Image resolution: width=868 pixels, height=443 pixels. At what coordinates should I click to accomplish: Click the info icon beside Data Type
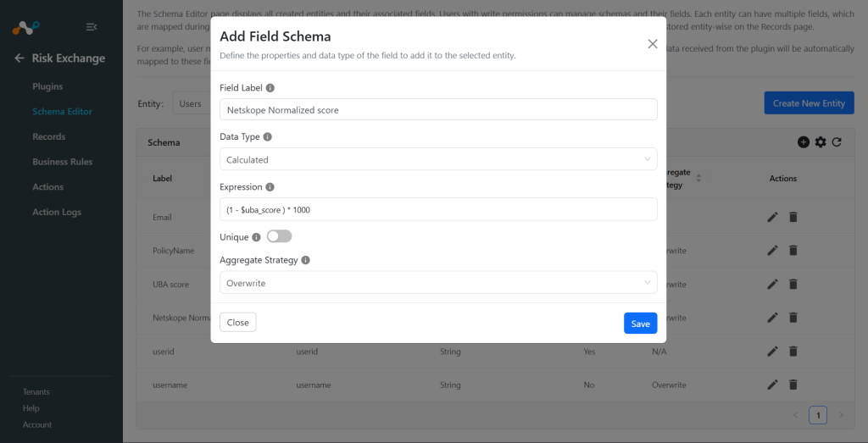click(x=267, y=136)
